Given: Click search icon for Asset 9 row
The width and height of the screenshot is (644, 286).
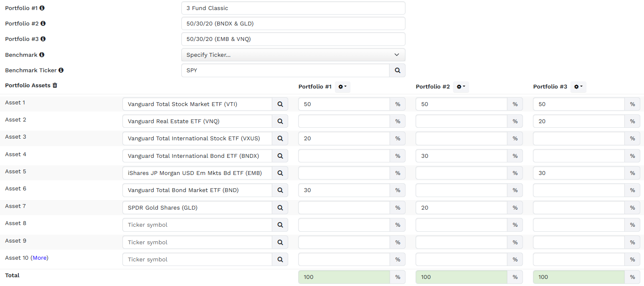Looking at the screenshot, I should (x=280, y=242).
